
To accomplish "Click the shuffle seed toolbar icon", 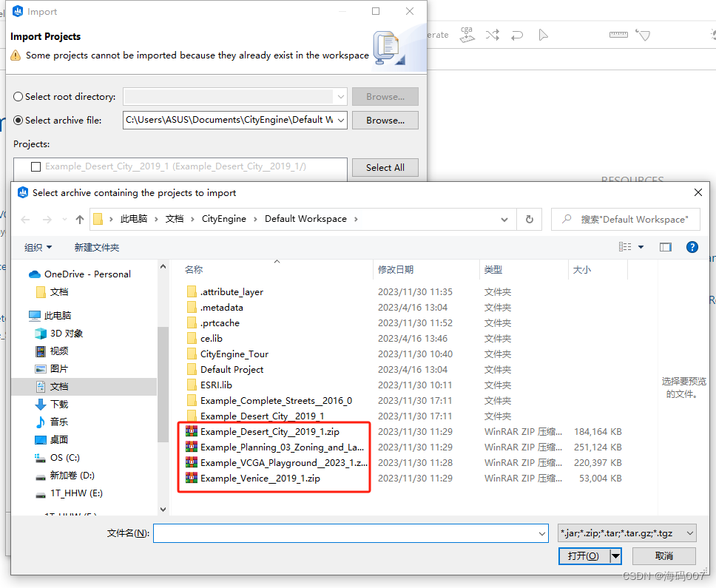I will [x=493, y=35].
